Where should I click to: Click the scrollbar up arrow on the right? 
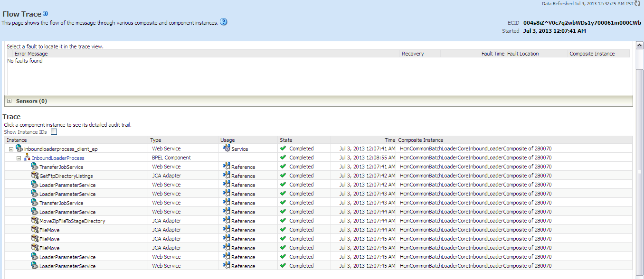click(x=639, y=45)
